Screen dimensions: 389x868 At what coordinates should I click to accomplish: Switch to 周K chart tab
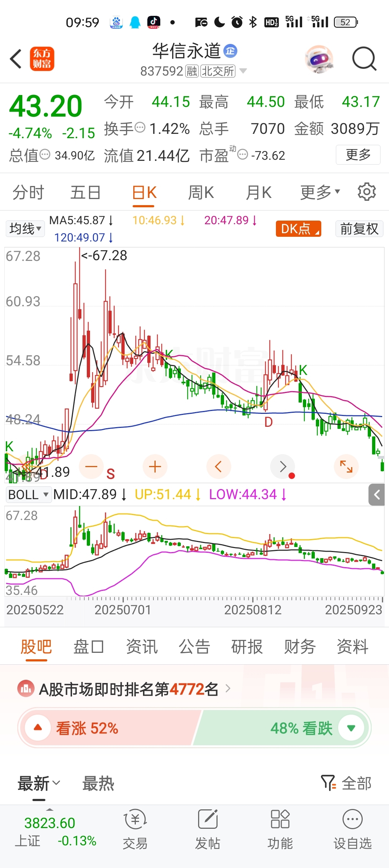tap(201, 192)
